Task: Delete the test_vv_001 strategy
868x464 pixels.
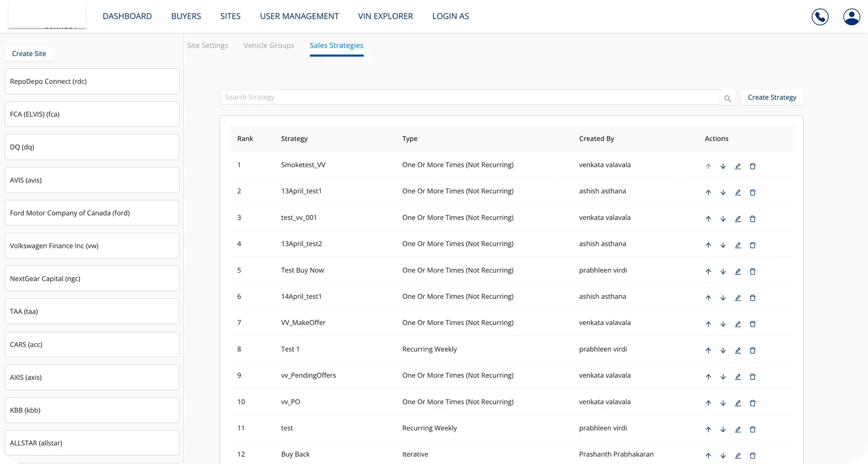Action: (x=753, y=219)
